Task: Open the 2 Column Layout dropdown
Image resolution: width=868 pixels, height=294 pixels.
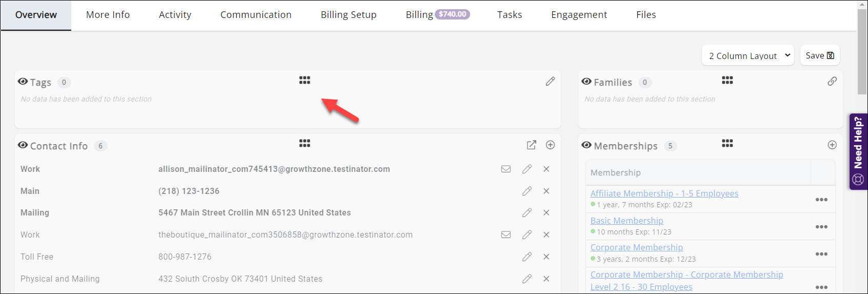Action: 748,55
